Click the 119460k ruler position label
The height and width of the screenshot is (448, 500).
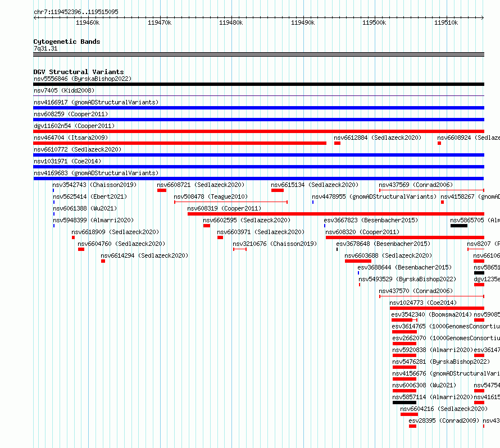pyautogui.click(x=88, y=22)
